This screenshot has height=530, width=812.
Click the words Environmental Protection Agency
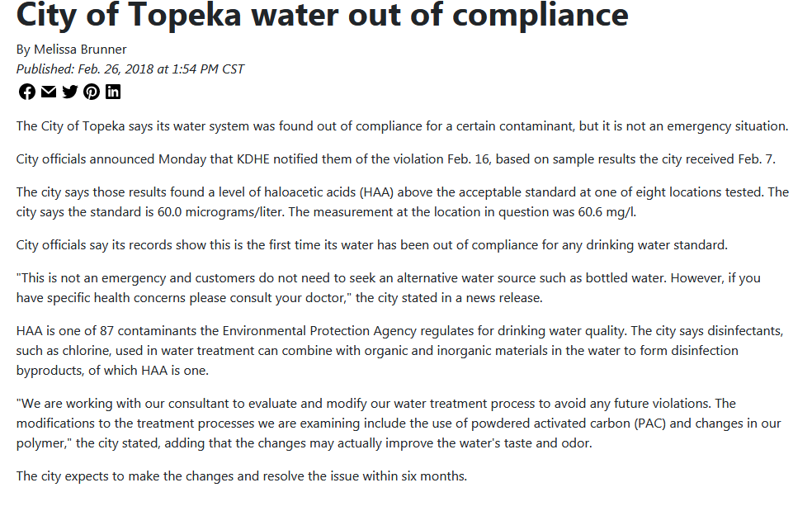[x=319, y=330]
